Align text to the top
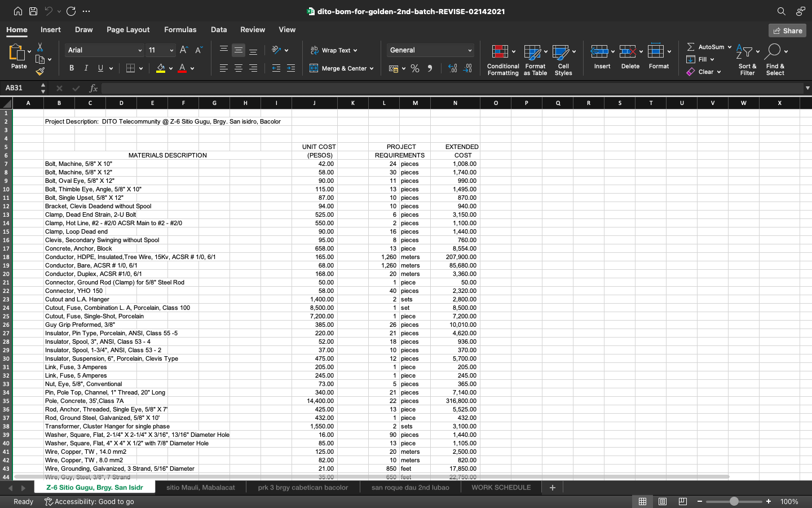812x508 pixels. 224,50
